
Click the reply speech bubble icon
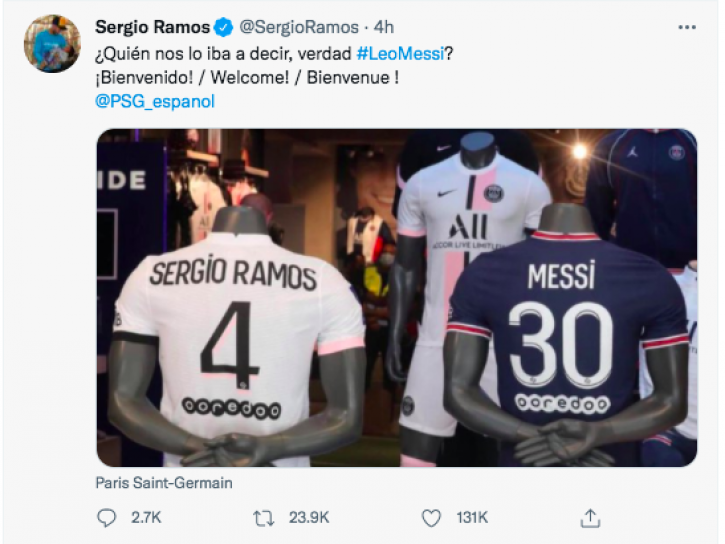click(107, 517)
